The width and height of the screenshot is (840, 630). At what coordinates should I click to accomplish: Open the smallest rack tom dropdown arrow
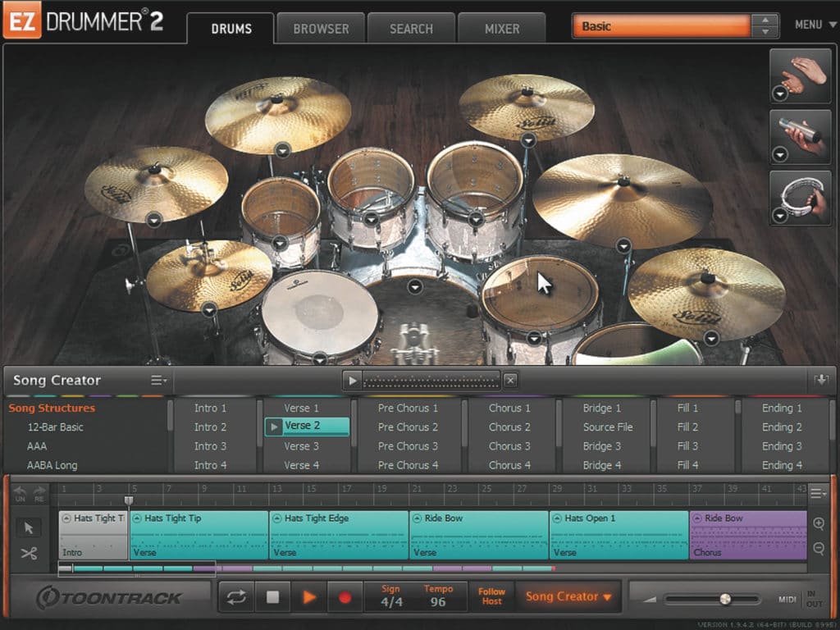[x=280, y=243]
